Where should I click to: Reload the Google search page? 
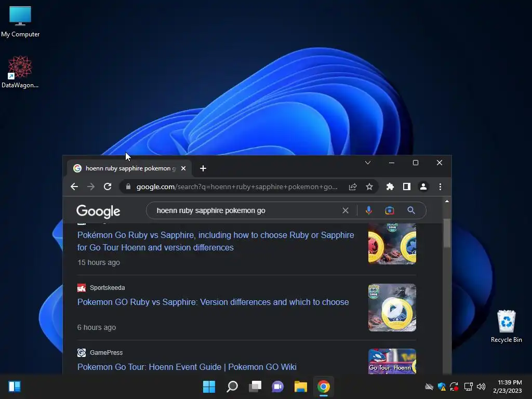[108, 187]
